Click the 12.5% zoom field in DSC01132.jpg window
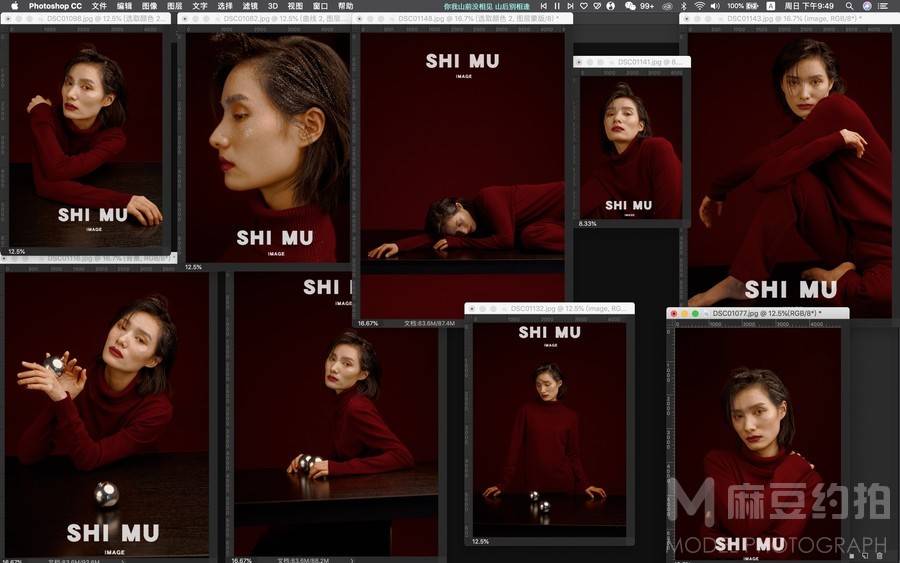Screen dimensions: 900x563 480,541
